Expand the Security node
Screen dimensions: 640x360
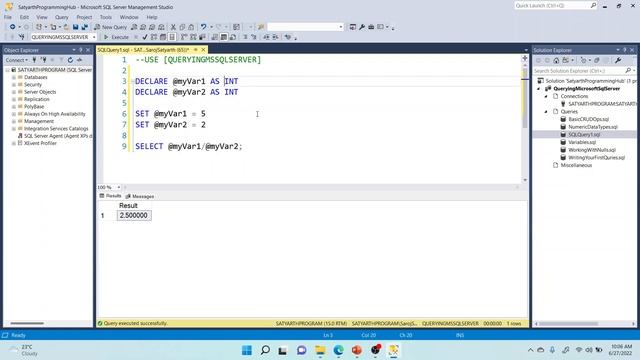pos(14,84)
